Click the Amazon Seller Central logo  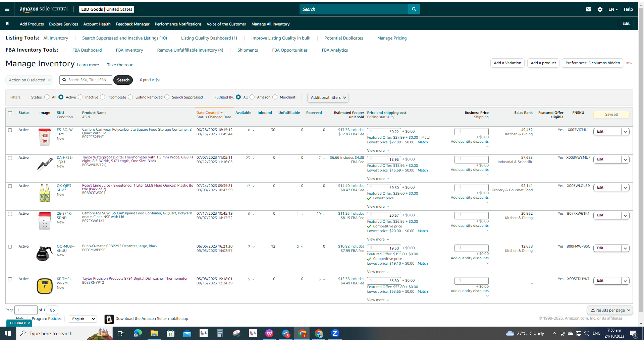tap(44, 9)
